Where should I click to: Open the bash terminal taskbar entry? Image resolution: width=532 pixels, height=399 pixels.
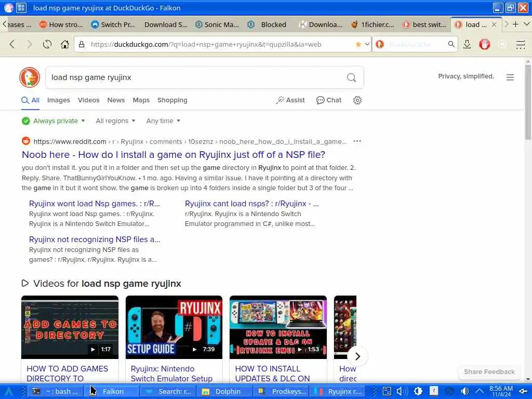[55, 391]
